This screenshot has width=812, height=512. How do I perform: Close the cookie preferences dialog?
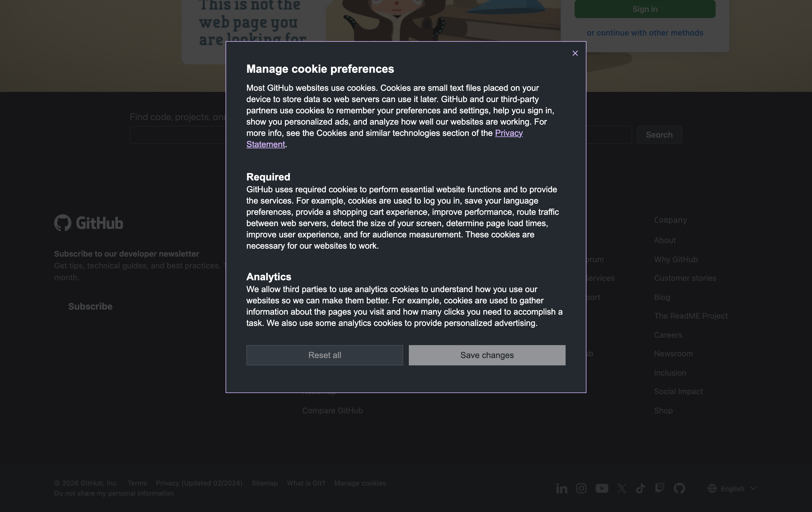[575, 53]
